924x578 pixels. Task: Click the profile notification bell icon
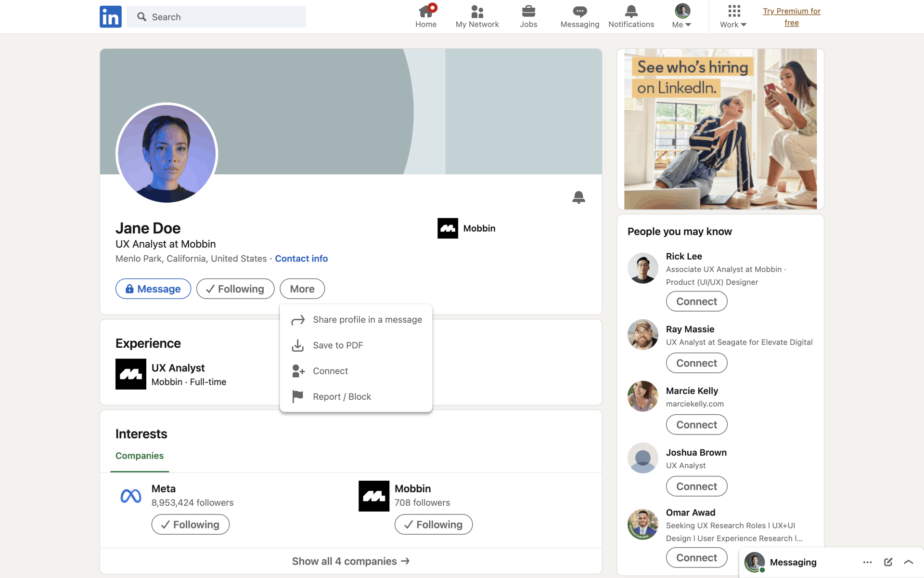(578, 197)
